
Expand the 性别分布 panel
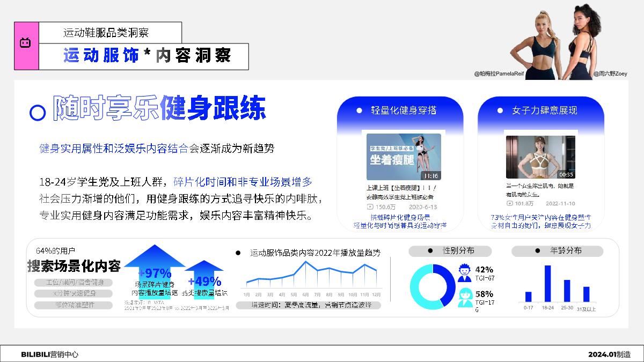tap(451, 251)
